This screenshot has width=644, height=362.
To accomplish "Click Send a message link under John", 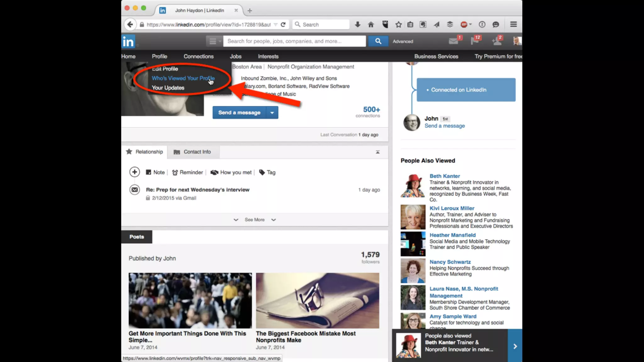I will pos(445,126).
